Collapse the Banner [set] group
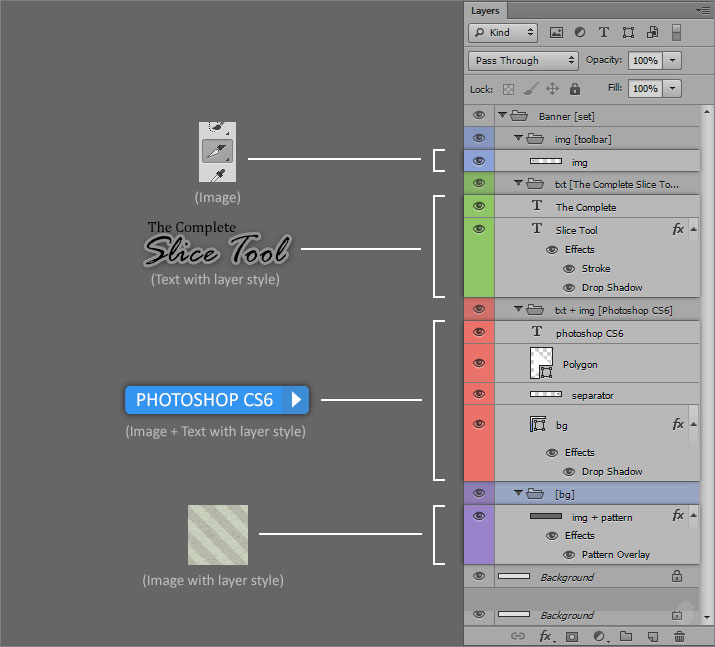This screenshot has width=715, height=647. click(x=503, y=115)
